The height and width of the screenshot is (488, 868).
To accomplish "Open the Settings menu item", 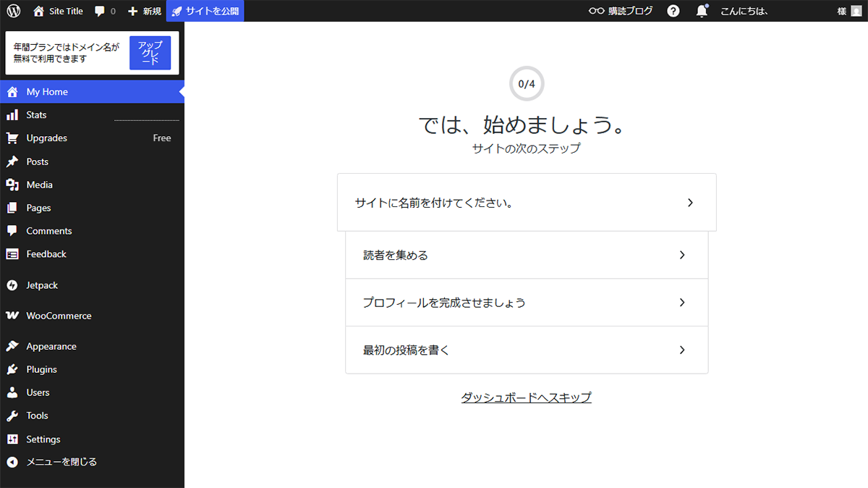I will point(92,439).
